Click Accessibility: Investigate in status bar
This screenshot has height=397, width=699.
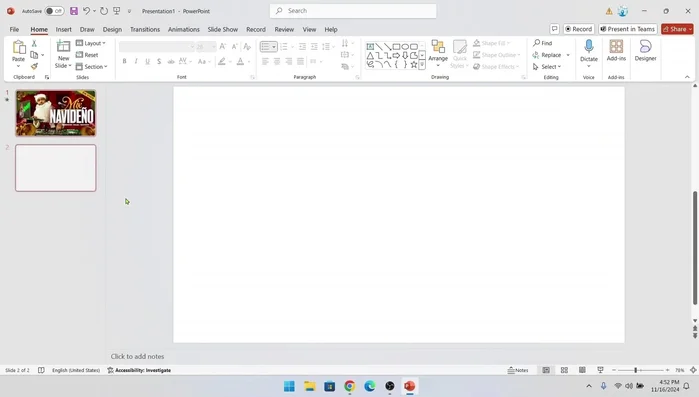(x=139, y=370)
